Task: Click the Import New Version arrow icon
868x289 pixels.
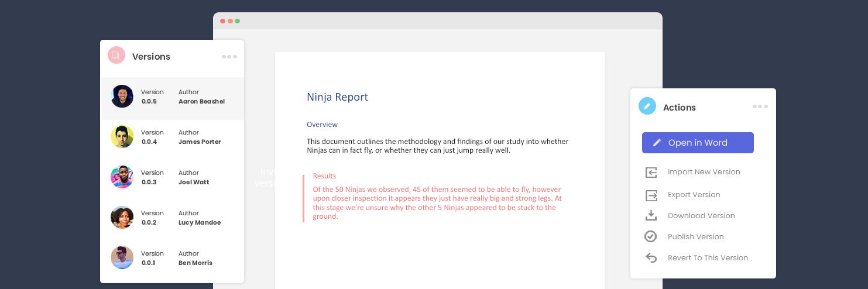Action: (651, 172)
